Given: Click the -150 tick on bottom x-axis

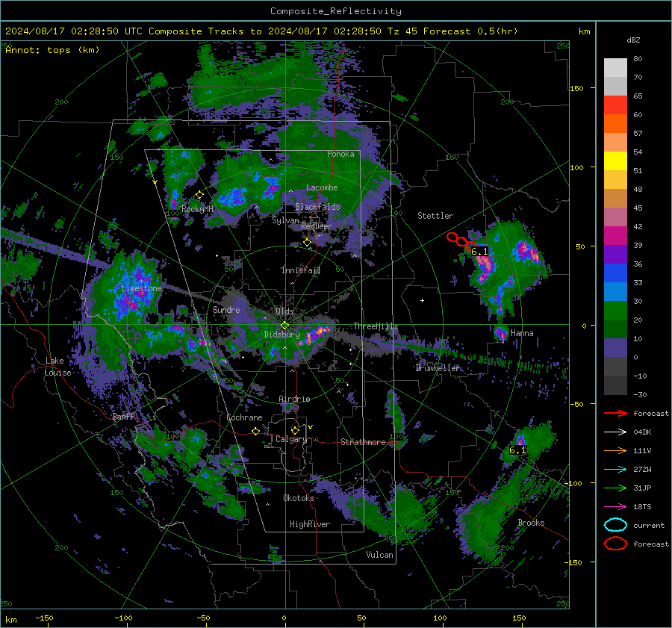Looking at the screenshot, I should pos(44,618).
